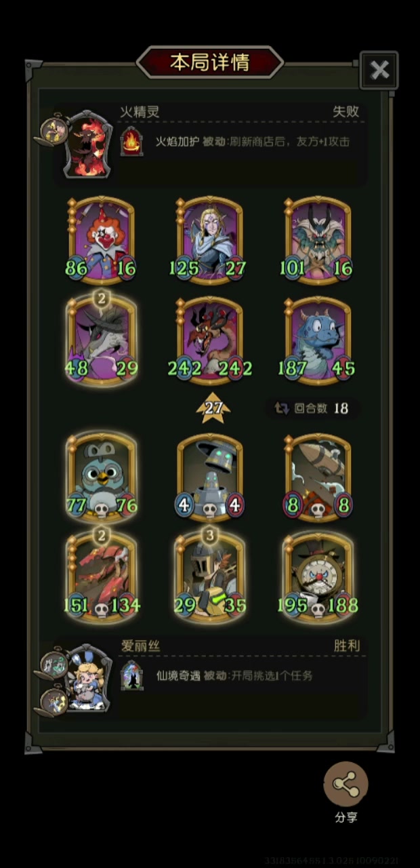This screenshot has width=420, height=868.
Task: Tap the 火焰加护 skill flame icon
Action: click(x=131, y=142)
